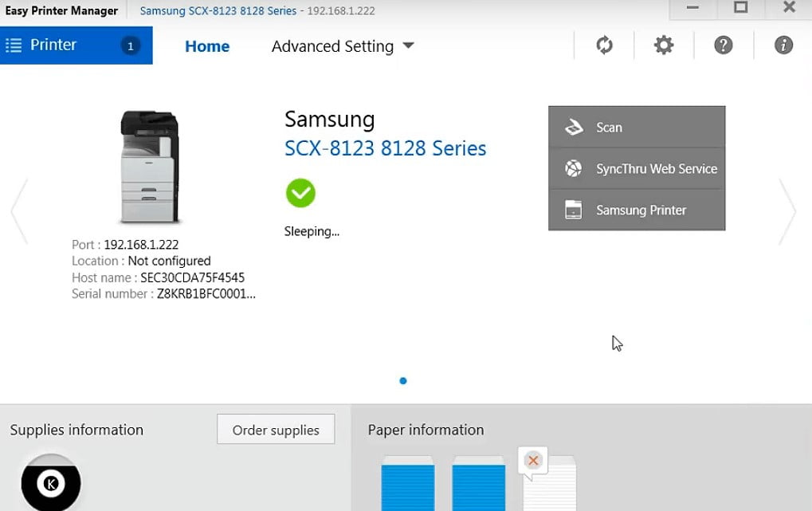Click the Sleeping... status text
This screenshot has height=511, width=812.
click(x=312, y=232)
